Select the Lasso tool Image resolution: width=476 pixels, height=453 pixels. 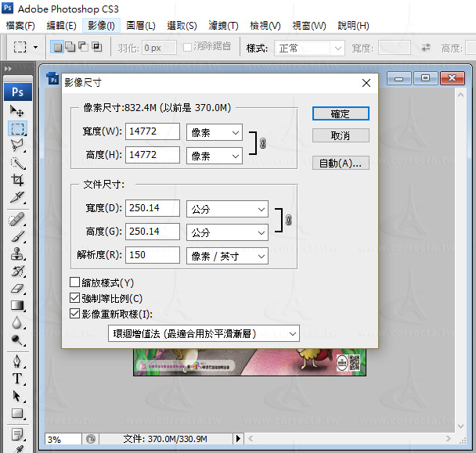(17, 146)
